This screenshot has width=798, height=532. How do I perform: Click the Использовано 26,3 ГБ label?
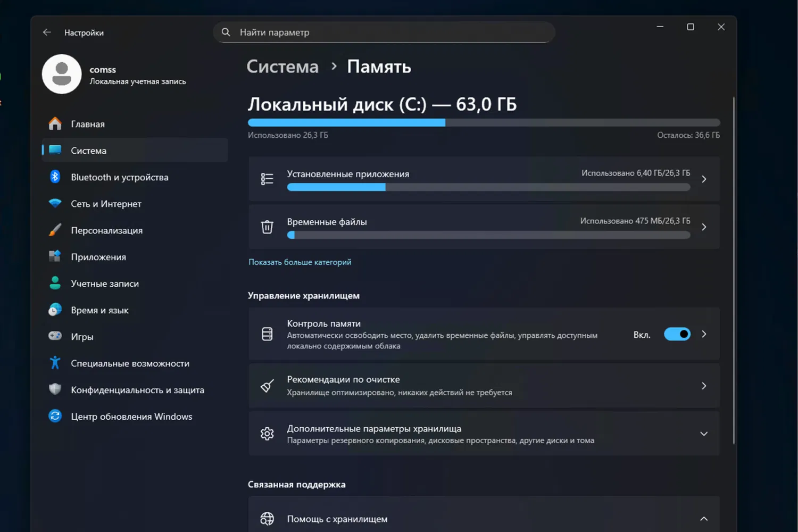click(x=288, y=135)
